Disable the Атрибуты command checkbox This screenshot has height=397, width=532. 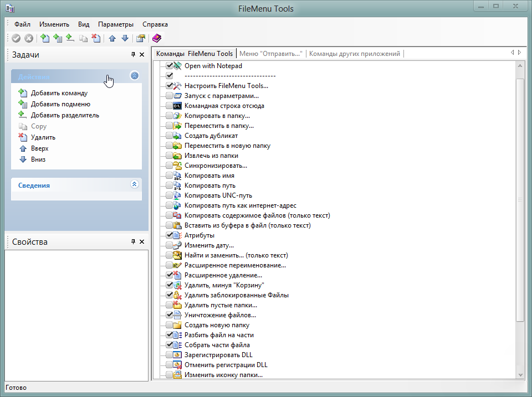tap(170, 235)
